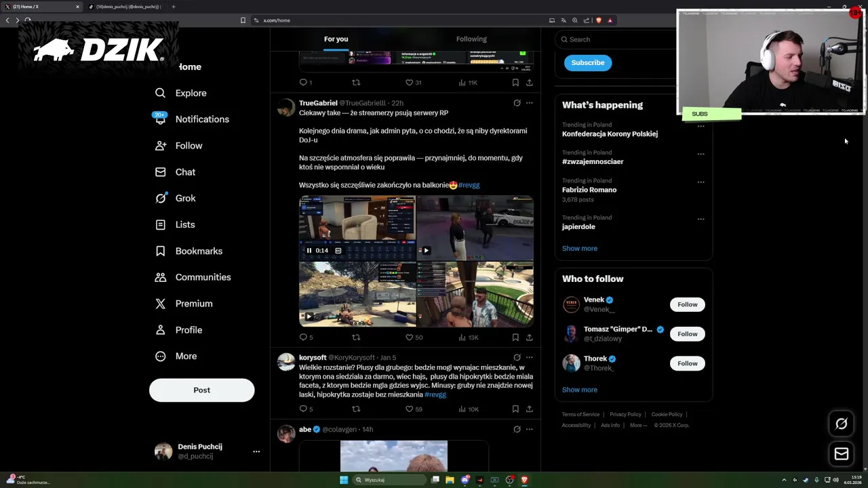Open the floating Grok button

coord(842,424)
